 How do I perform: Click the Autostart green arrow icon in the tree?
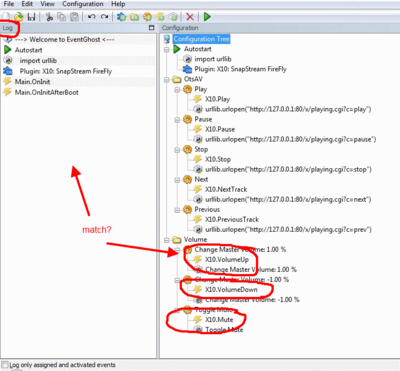pos(177,49)
